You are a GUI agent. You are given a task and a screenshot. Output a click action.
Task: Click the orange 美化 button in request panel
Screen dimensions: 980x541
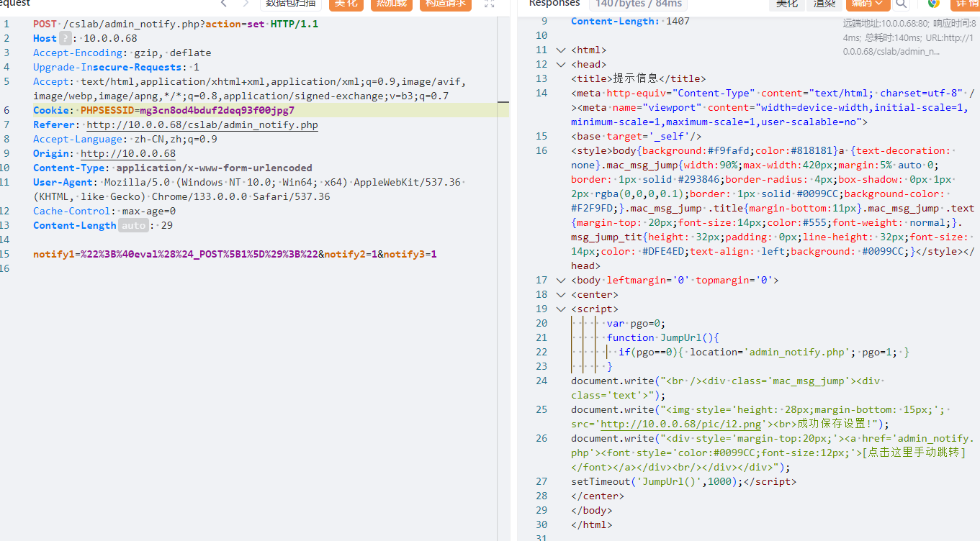tap(346, 4)
